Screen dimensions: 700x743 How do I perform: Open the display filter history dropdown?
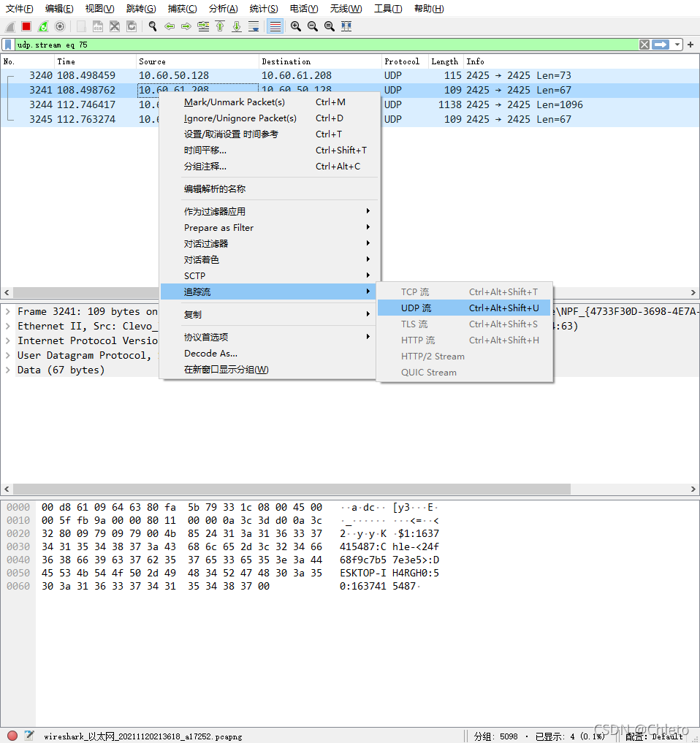point(677,45)
